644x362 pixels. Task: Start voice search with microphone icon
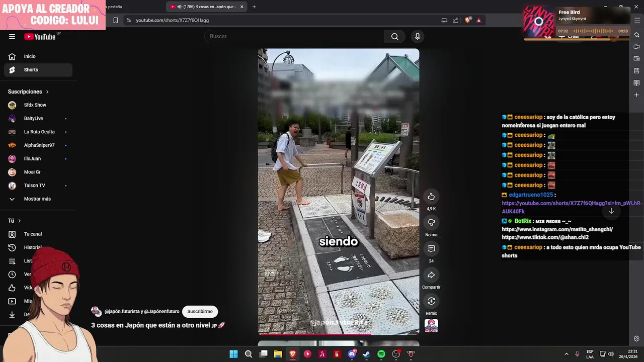tap(417, 36)
